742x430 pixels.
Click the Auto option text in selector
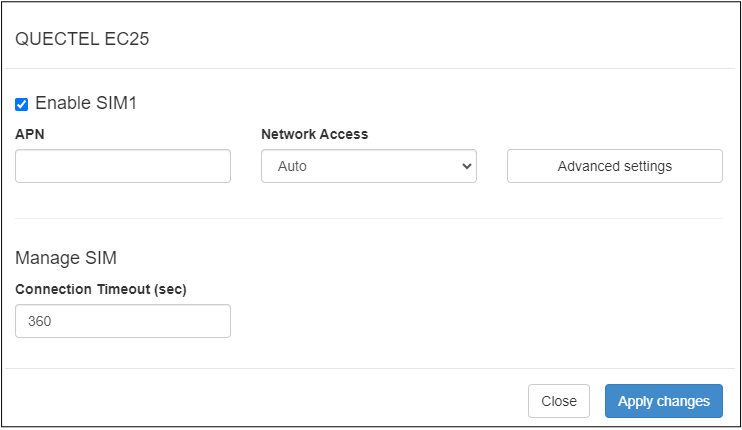(x=293, y=166)
